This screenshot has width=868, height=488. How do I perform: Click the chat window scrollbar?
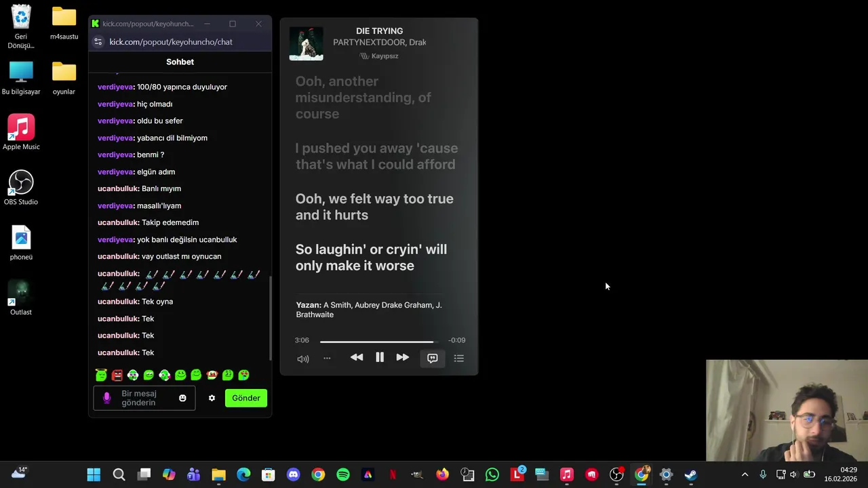[270, 319]
